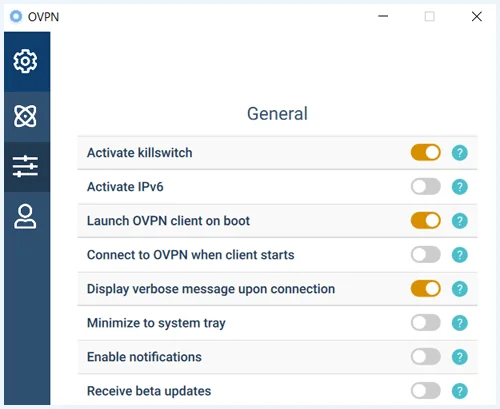Screen dimensions: 500x409
Task: Show help for Activate IPv6
Action: coord(460,187)
